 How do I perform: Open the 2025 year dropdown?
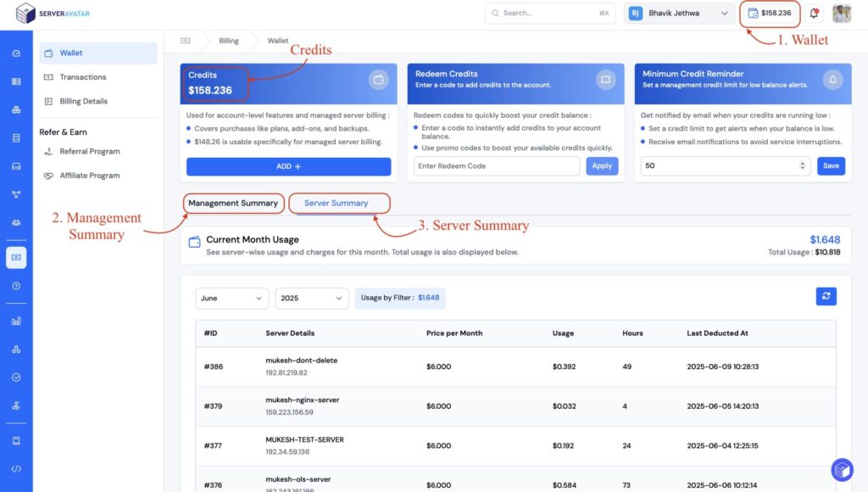coord(312,298)
